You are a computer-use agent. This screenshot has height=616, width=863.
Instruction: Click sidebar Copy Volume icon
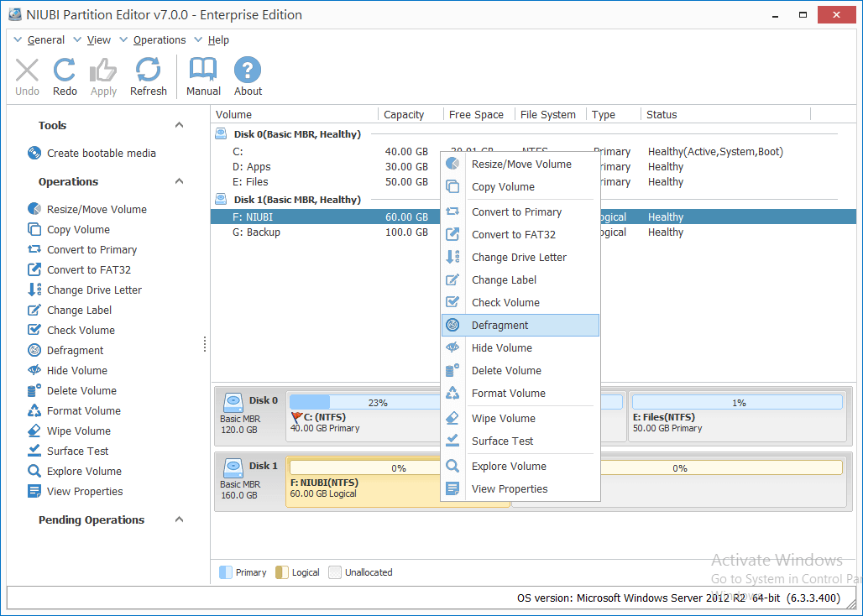[x=34, y=229]
